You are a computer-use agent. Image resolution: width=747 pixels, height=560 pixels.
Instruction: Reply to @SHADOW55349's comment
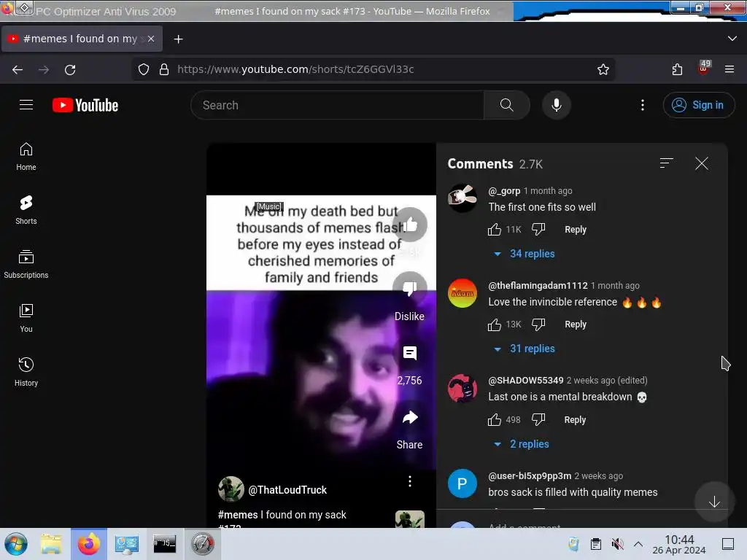[575, 419]
